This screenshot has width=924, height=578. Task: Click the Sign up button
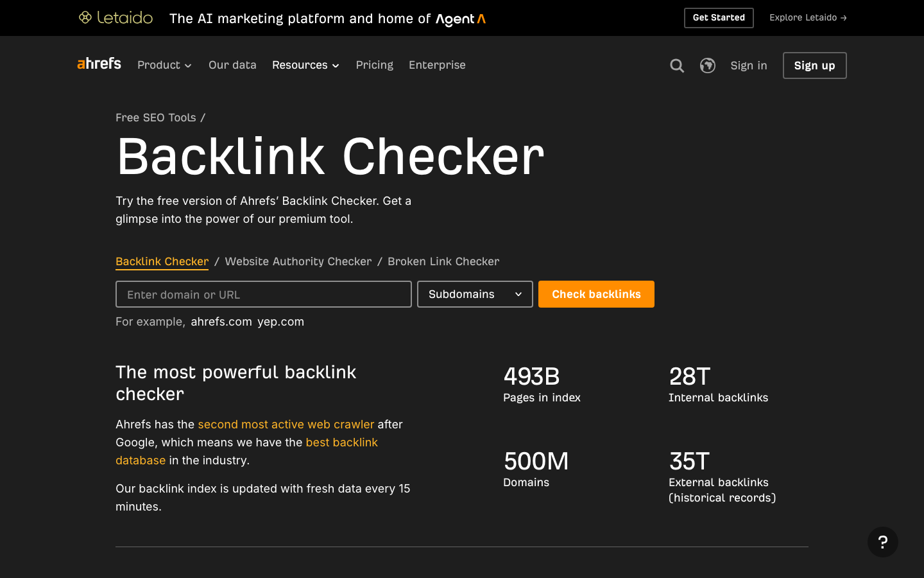pos(815,66)
